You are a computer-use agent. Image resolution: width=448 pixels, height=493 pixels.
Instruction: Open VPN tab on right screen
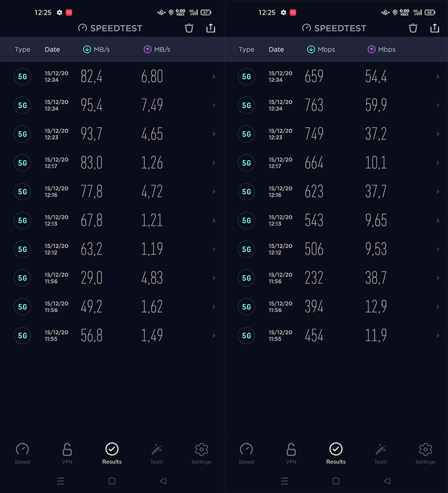coord(291,453)
